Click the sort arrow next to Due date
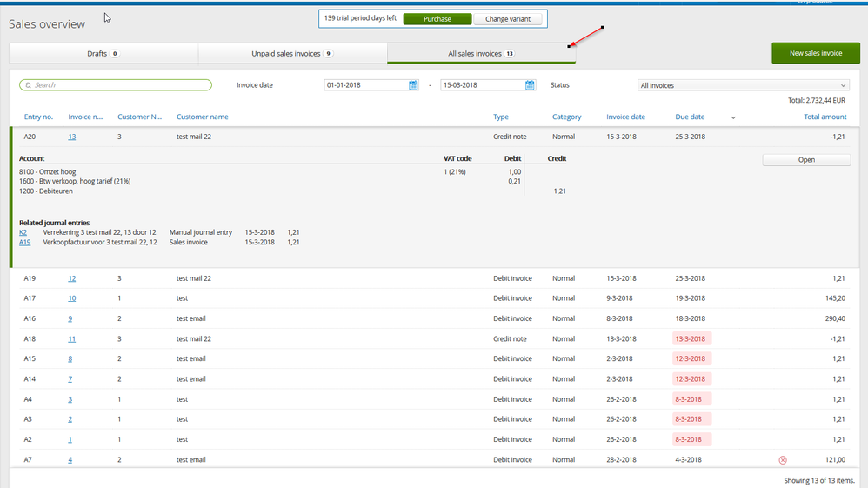The height and width of the screenshot is (488, 868). tap(733, 117)
